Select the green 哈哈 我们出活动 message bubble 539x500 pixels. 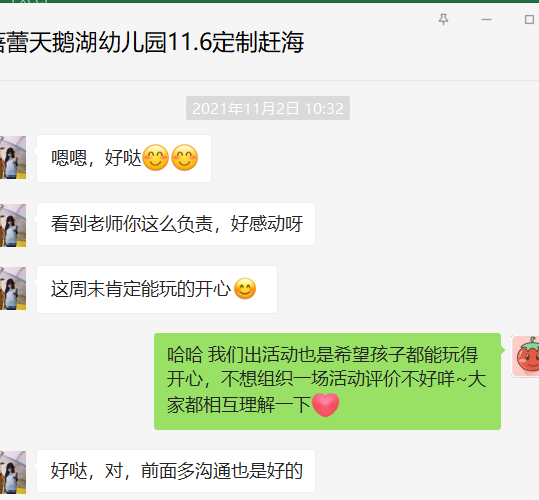pyautogui.click(x=327, y=381)
